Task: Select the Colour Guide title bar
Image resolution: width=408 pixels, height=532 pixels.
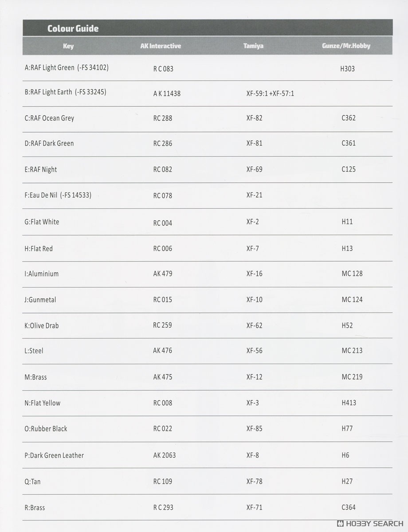Action: point(208,28)
